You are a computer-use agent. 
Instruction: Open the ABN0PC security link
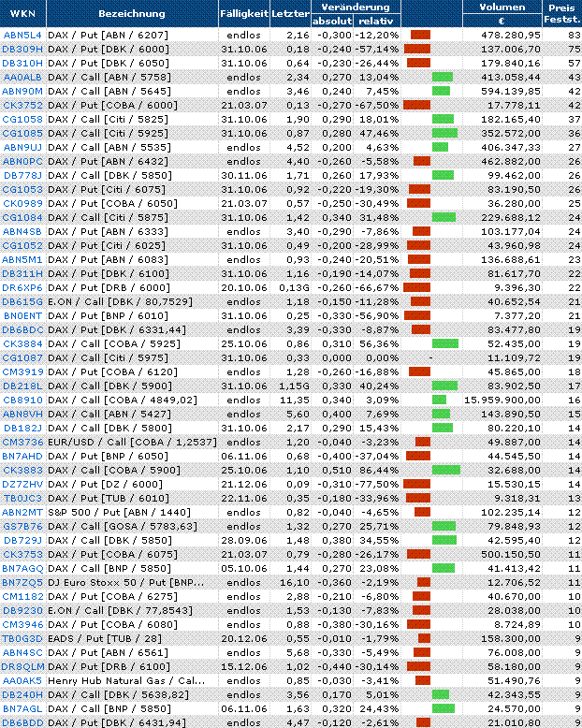[22, 162]
